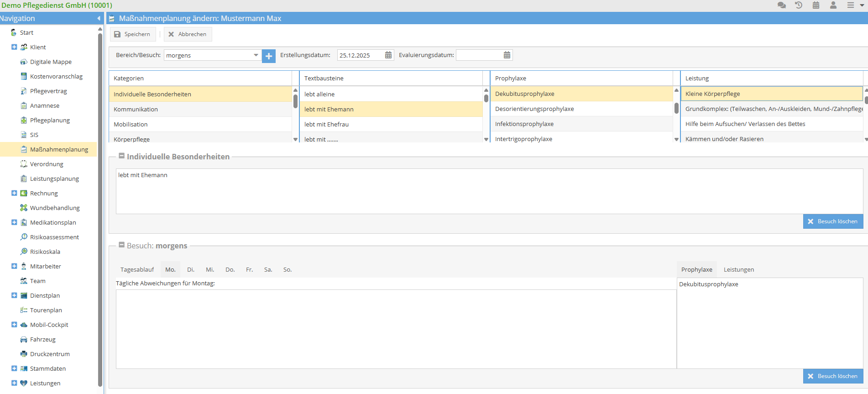Click the Speichern button

coord(132,34)
